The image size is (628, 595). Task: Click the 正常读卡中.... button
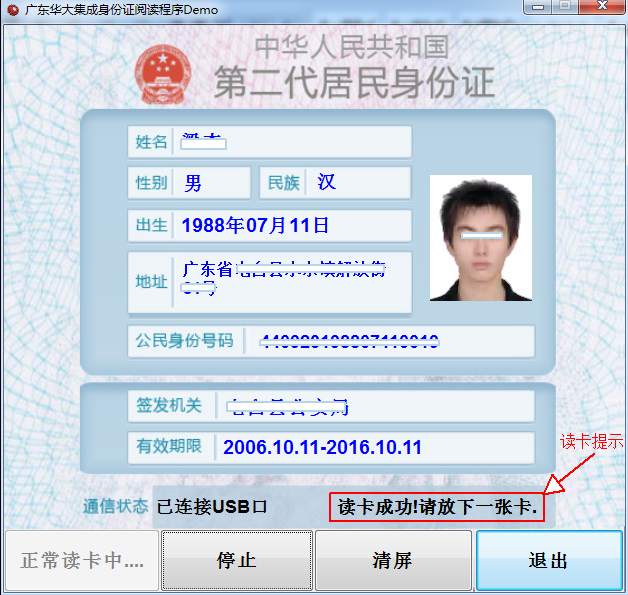pyautogui.click(x=82, y=560)
